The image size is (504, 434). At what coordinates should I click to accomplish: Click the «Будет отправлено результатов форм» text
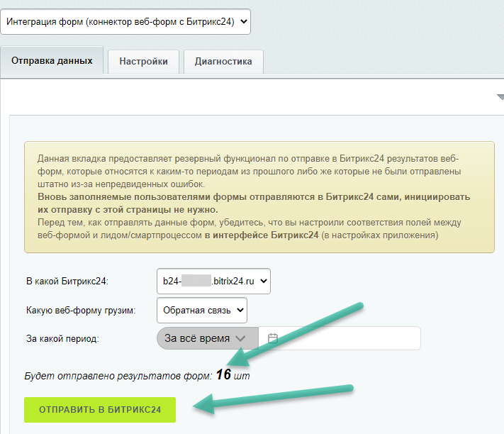point(118,376)
